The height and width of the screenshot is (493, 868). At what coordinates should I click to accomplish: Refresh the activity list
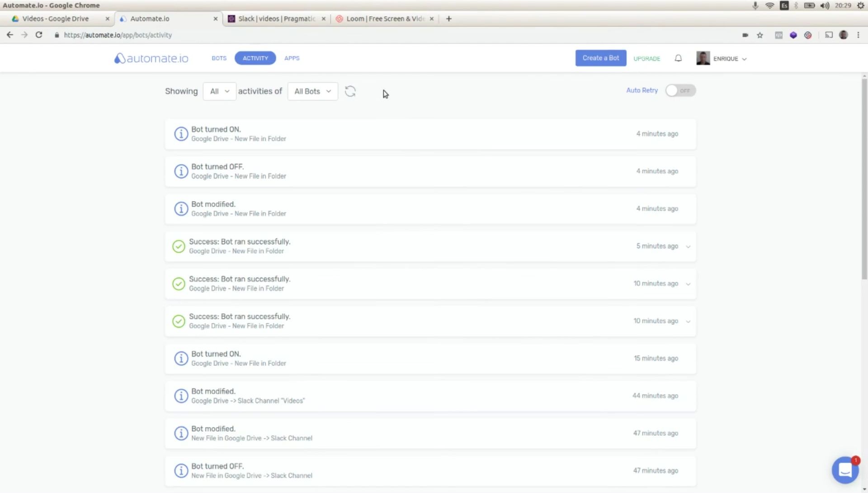point(350,91)
